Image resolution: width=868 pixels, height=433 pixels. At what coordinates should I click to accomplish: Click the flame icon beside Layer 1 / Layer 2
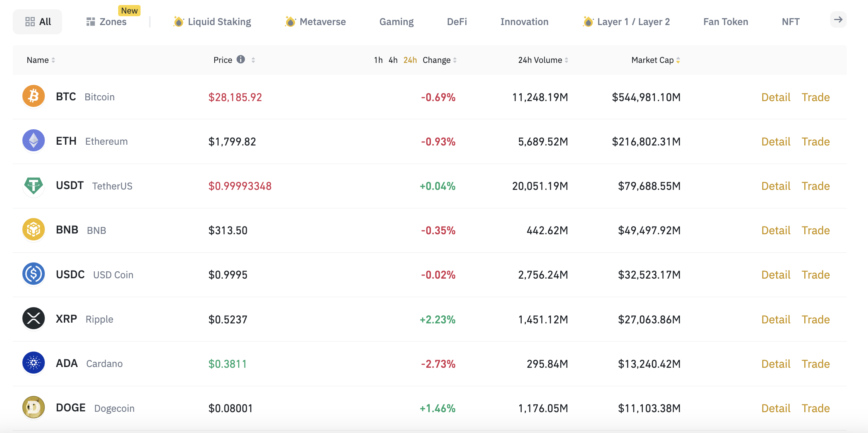pos(588,22)
